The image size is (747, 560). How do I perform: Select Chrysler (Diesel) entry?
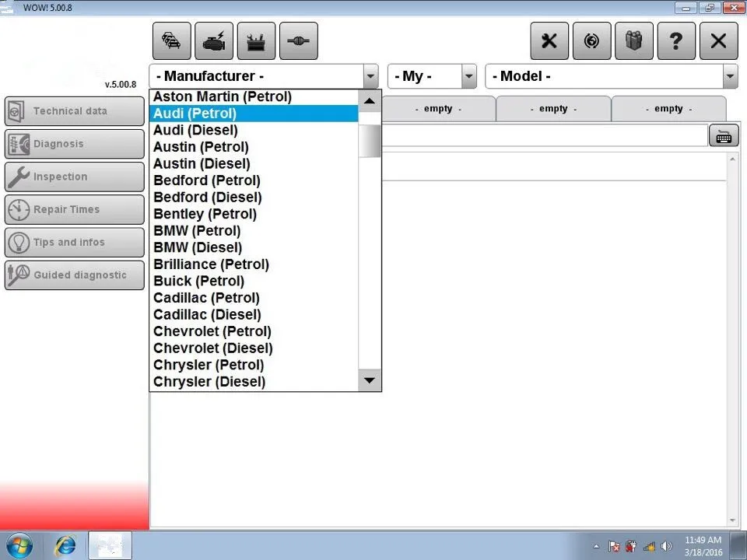click(254, 381)
